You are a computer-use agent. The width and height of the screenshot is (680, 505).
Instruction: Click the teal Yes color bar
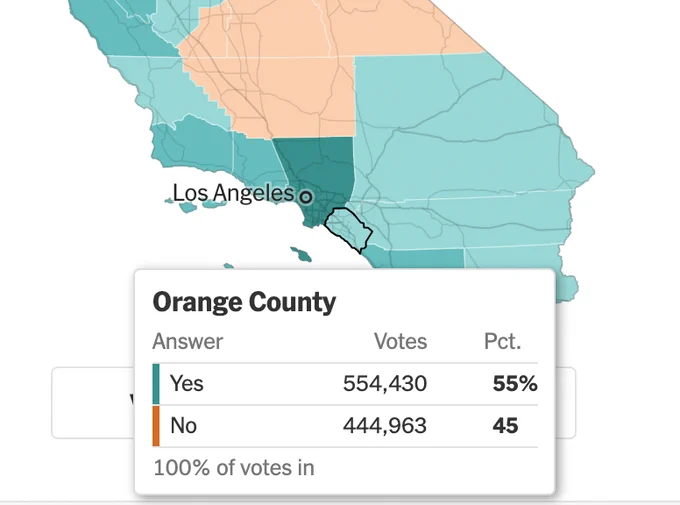[x=156, y=384]
